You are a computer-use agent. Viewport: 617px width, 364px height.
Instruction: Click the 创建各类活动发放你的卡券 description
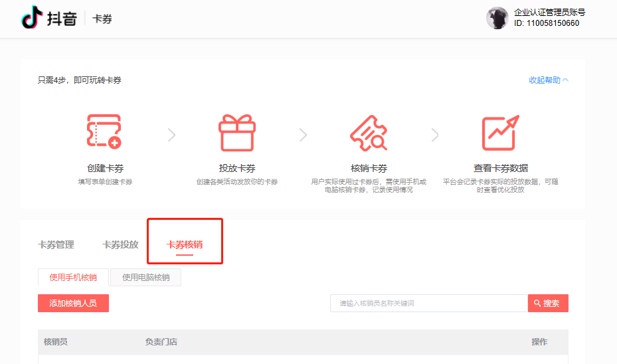click(x=237, y=182)
